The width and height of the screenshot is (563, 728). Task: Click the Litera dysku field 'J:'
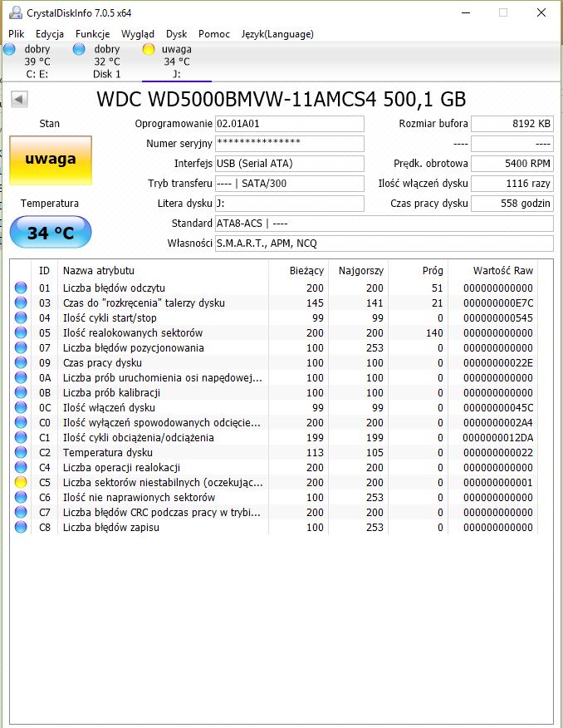289,204
